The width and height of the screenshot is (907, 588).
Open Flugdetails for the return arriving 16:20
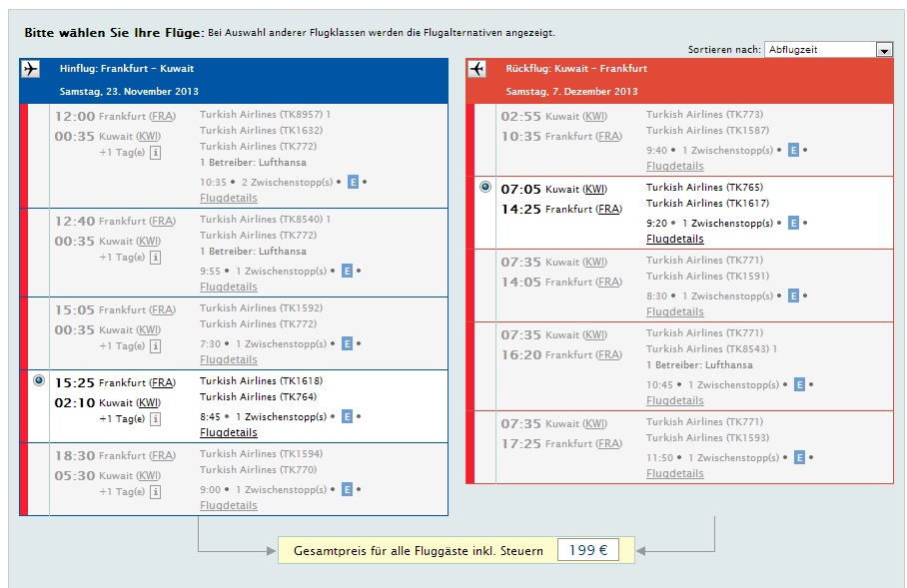point(675,400)
